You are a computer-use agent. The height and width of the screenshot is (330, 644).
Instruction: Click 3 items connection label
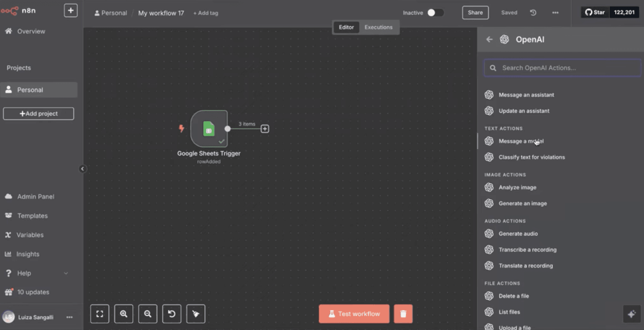(247, 124)
